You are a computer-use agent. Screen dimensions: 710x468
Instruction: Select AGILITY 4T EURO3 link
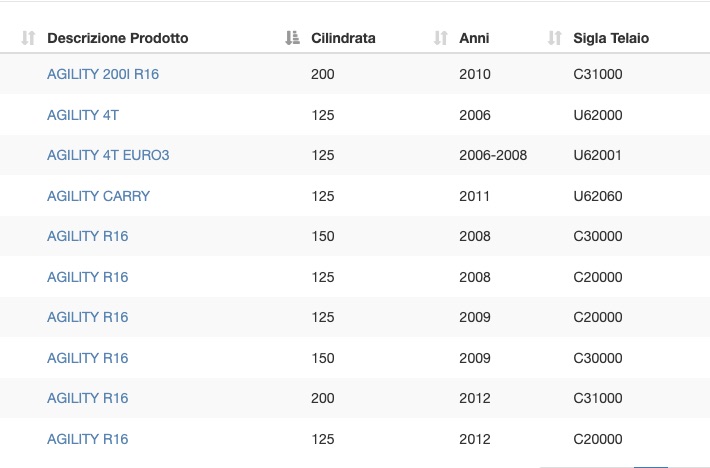point(108,155)
